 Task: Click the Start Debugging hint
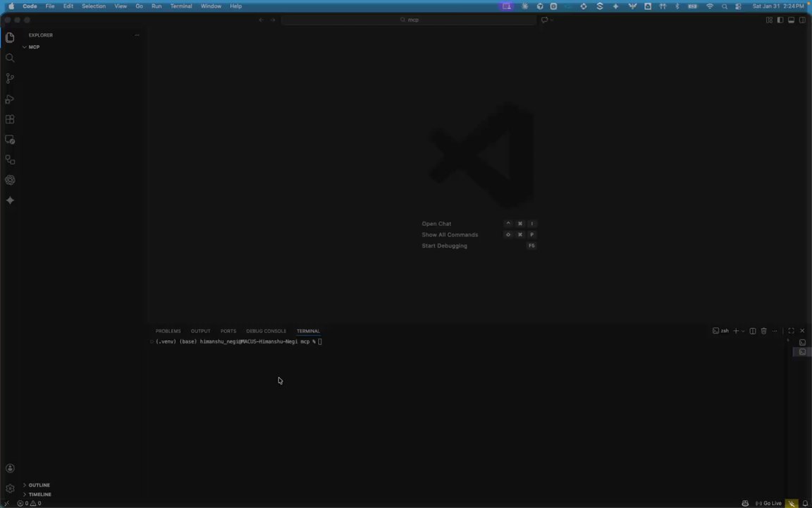click(444, 246)
